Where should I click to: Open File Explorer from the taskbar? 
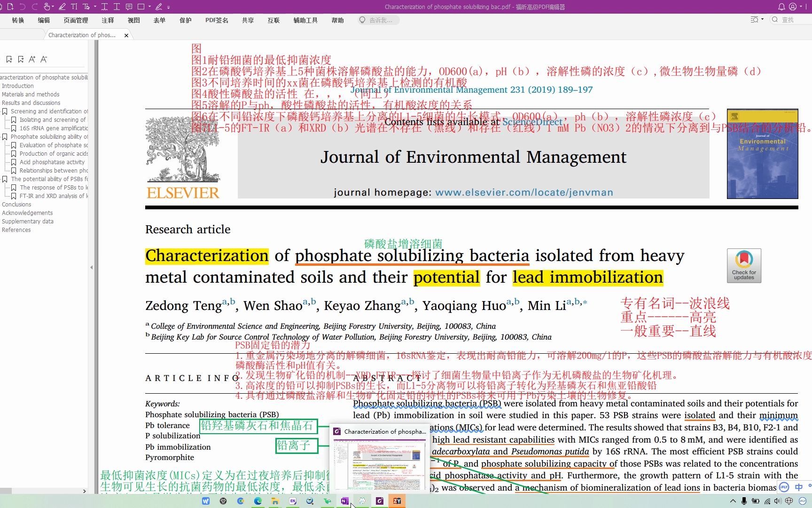275,501
